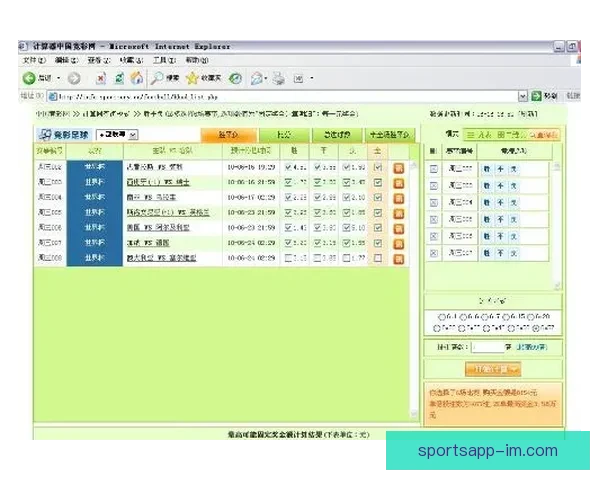The height and width of the screenshot is (480, 600).
Task: Click right selection panel scrollbar down arrow
Action: (x=557, y=286)
